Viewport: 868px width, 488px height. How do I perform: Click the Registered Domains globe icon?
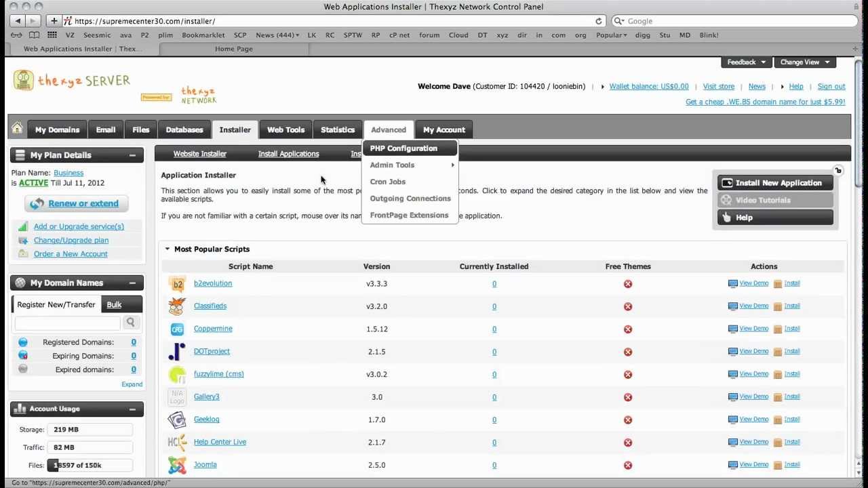tap(23, 342)
